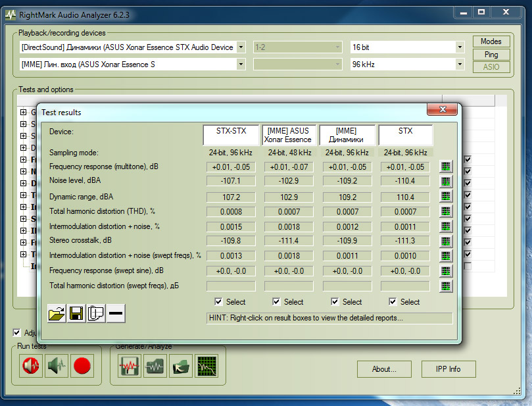Click the open folder load results icon
Image resolution: width=532 pixels, height=406 pixels.
[57, 313]
